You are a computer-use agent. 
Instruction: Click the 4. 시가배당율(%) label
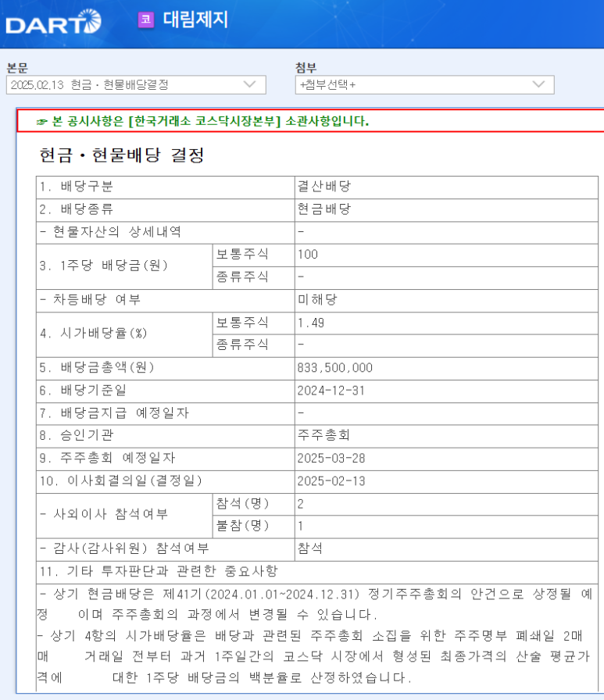pos(93,333)
